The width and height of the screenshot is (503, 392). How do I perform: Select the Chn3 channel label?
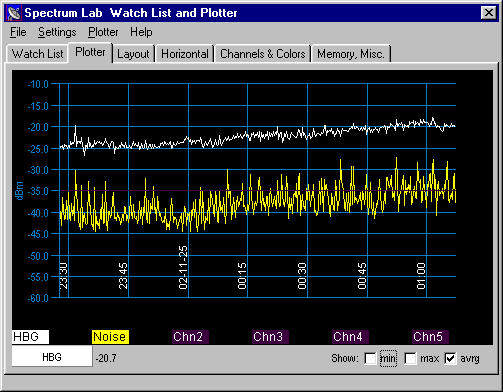point(270,337)
